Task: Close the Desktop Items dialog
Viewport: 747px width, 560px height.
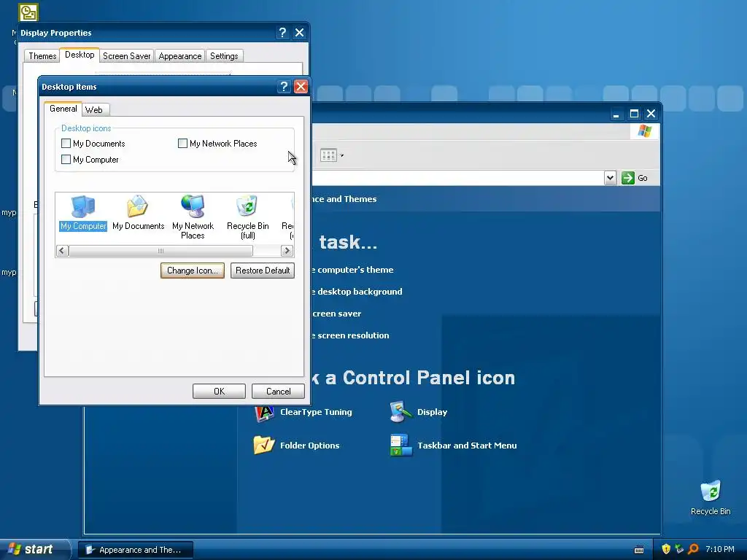Action: pyautogui.click(x=301, y=86)
